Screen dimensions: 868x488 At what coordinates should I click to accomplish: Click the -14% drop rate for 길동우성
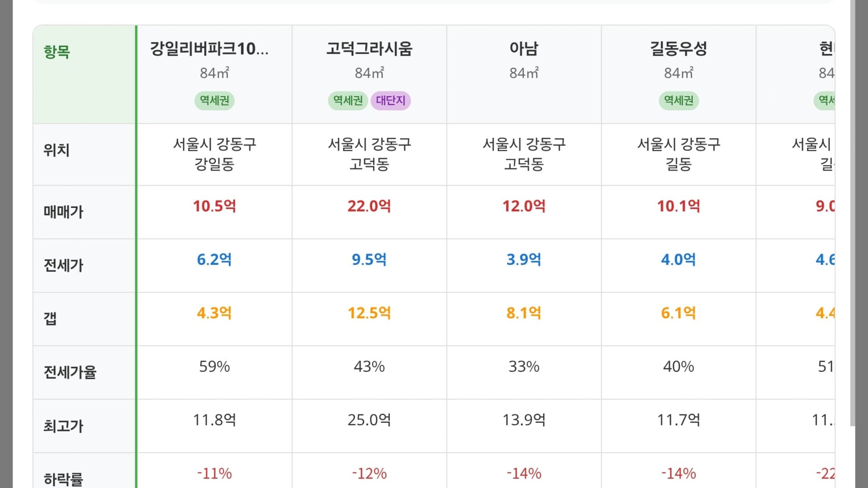(x=678, y=474)
